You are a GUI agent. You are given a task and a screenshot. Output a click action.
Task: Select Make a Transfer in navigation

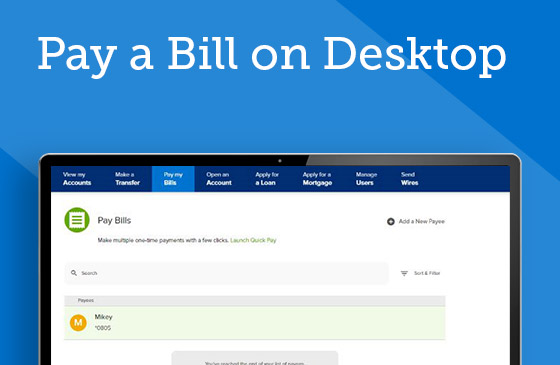click(x=127, y=179)
